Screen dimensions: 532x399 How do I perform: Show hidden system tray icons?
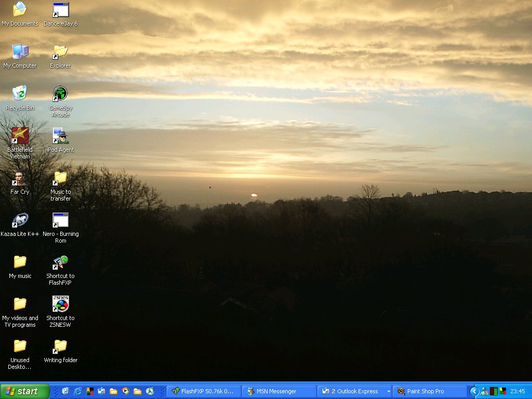(474, 391)
